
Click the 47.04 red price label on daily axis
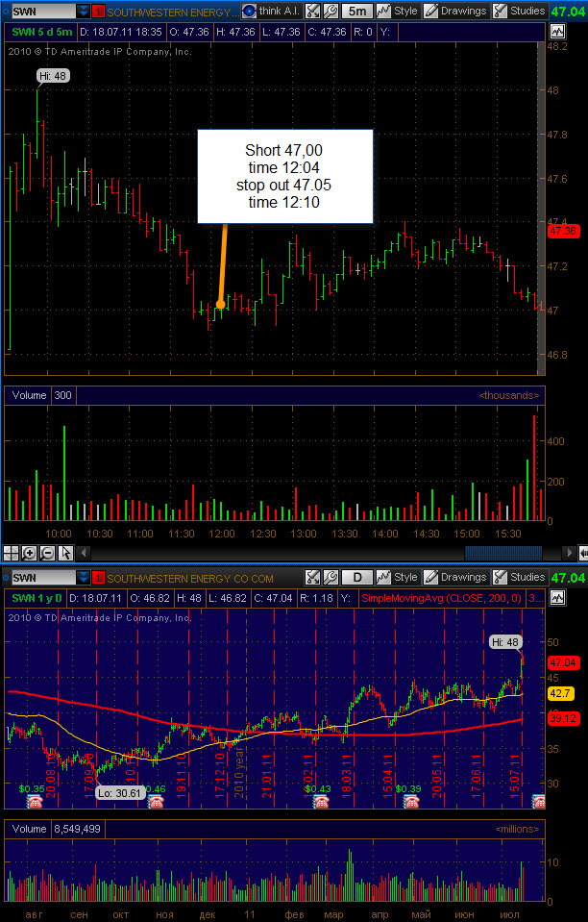[563, 662]
